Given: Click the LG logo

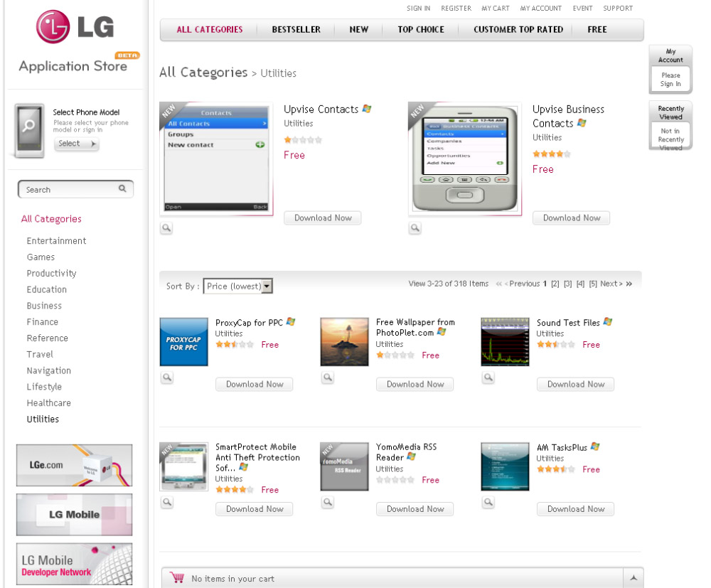Looking at the screenshot, I should pos(75,27).
